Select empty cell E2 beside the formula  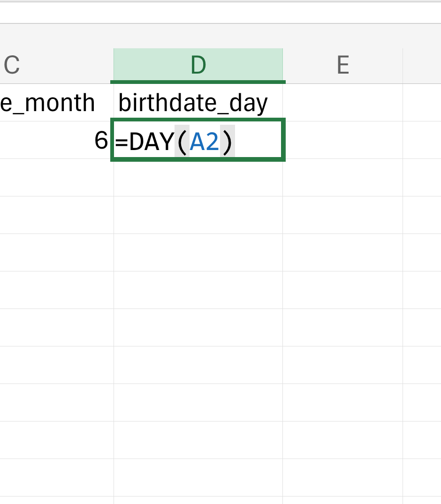click(343, 140)
